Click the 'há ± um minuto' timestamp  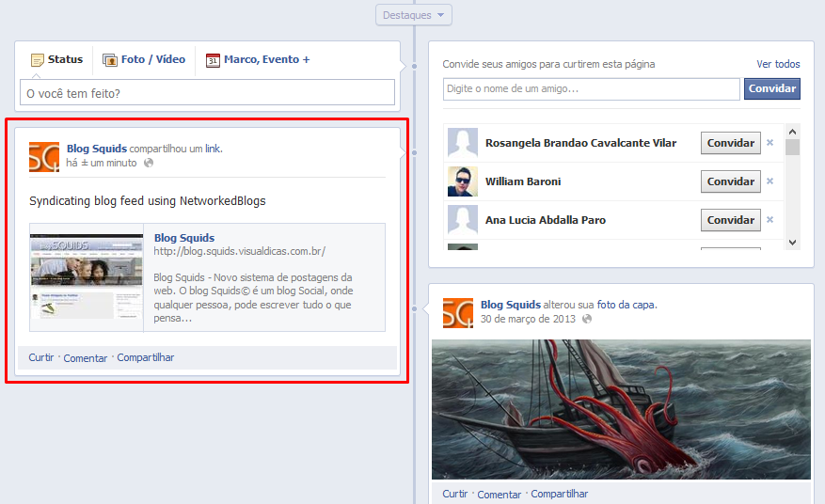click(x=101, y=163)
